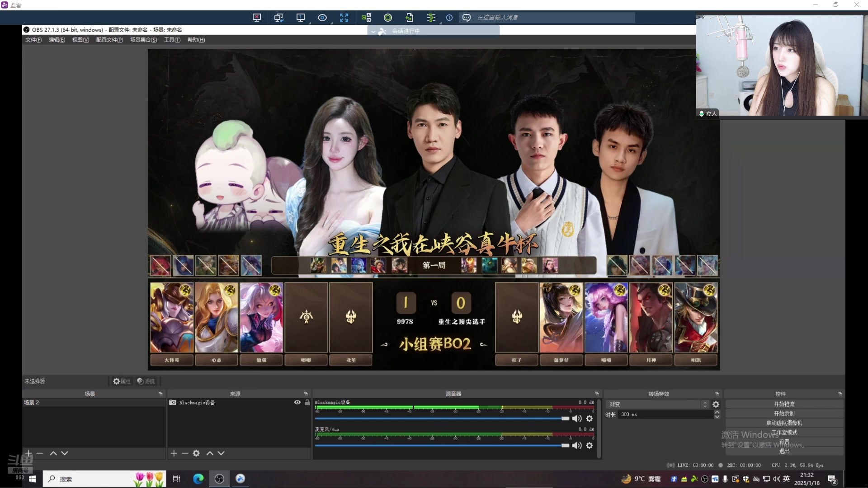Open the 编辑(E) menu
The width and height of the screenshot is (868, 488).
click(x=57, y=40)
